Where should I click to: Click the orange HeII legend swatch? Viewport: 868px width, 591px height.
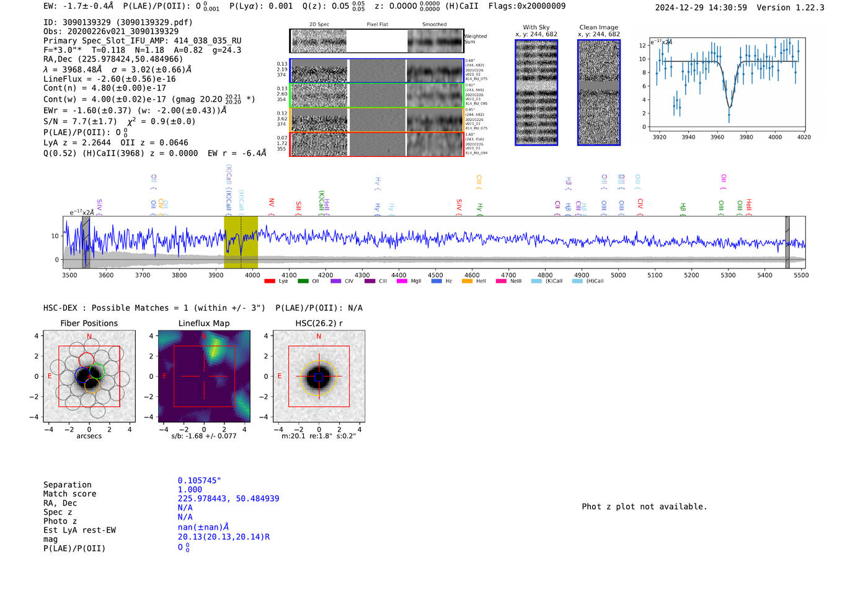click(467, 281)
